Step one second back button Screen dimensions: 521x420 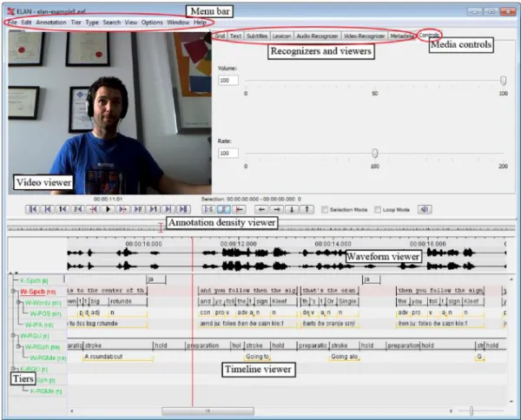[63, 209]
